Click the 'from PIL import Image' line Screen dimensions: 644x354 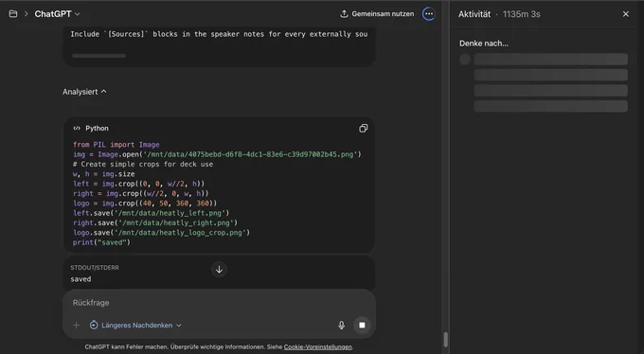click(x=116, y=145)
